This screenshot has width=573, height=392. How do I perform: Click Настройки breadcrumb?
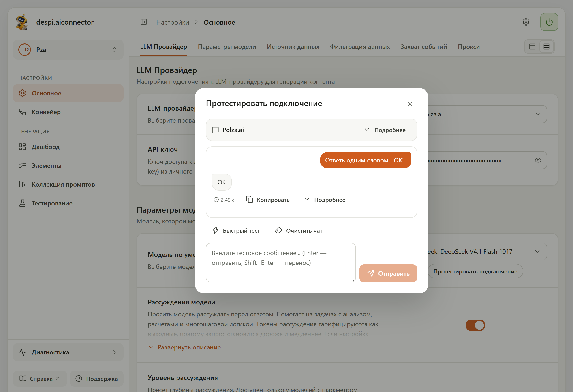173,22
